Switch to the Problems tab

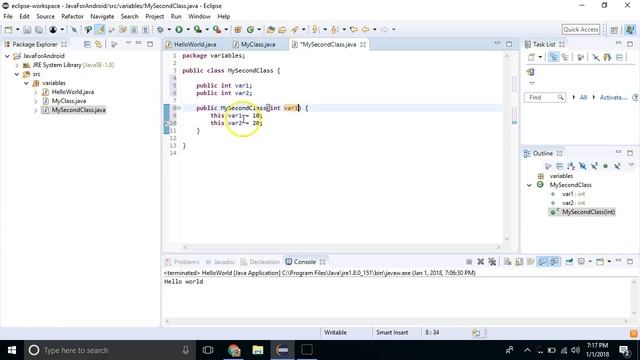tap(182, 262)
